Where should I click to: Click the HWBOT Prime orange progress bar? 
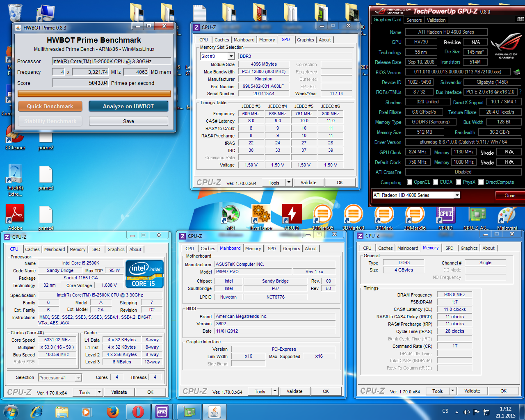(94, 94)
